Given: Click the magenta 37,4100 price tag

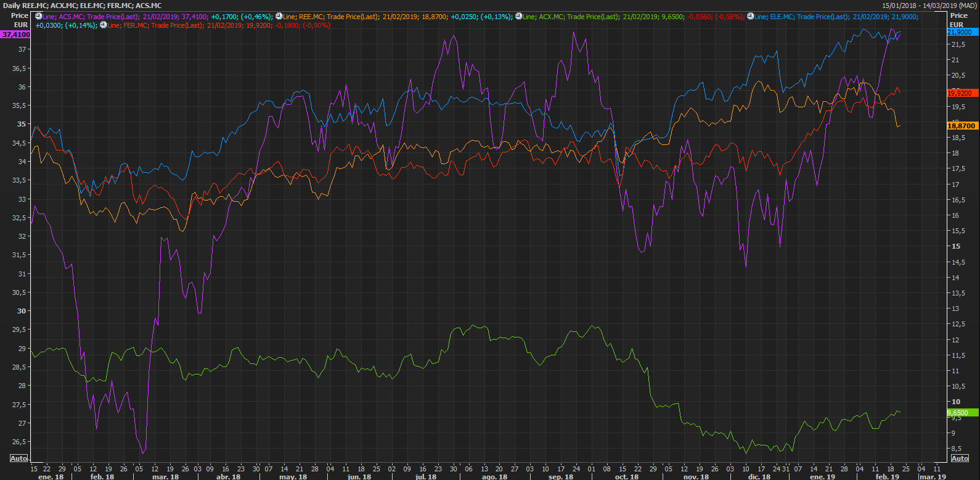Looking at the screenshot, I should point(15,35).
